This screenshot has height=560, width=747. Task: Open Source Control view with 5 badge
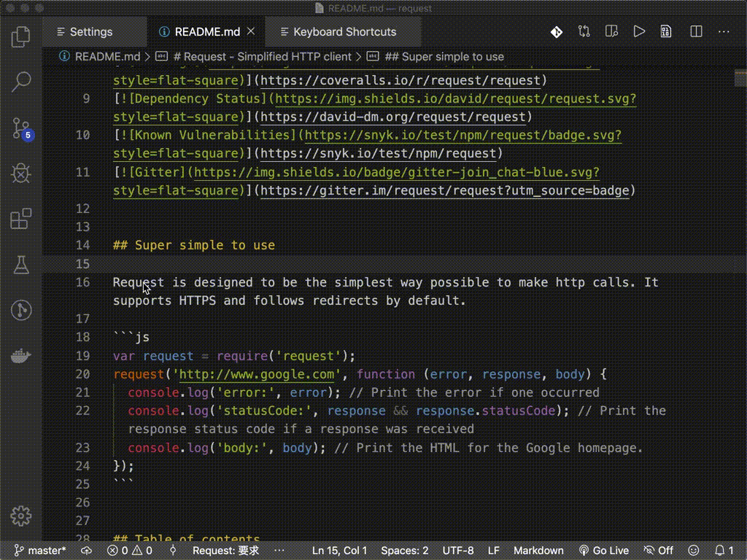click(21, 128)
